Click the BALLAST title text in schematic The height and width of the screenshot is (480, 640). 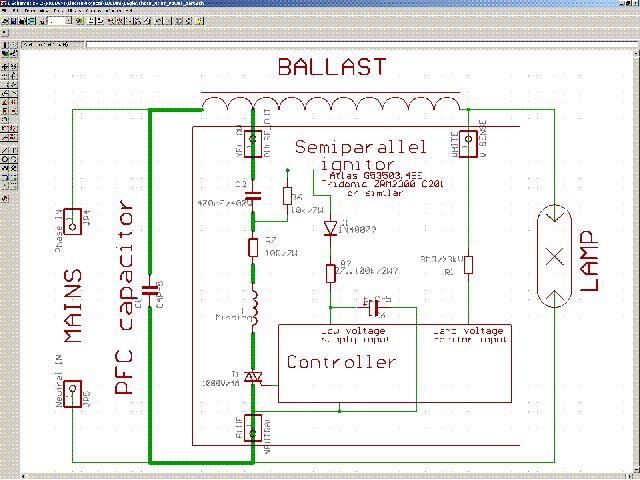point(332,67)
